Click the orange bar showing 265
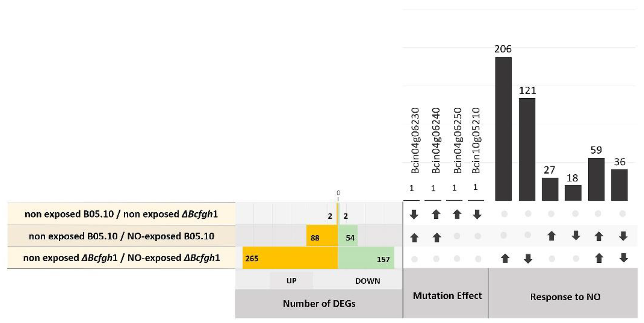The width and height of the screenshot is (644, 323). pyautogui.click(x=290, y=258)
